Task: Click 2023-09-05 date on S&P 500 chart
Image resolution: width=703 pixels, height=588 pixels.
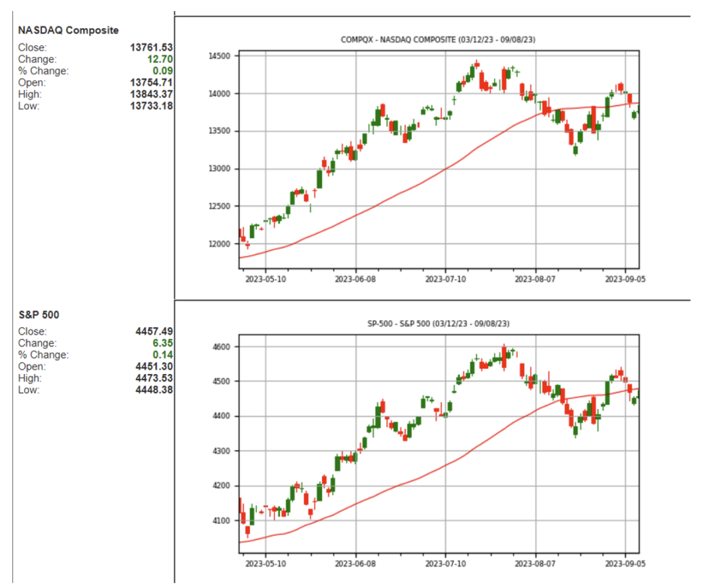Action: pos(625,563)
